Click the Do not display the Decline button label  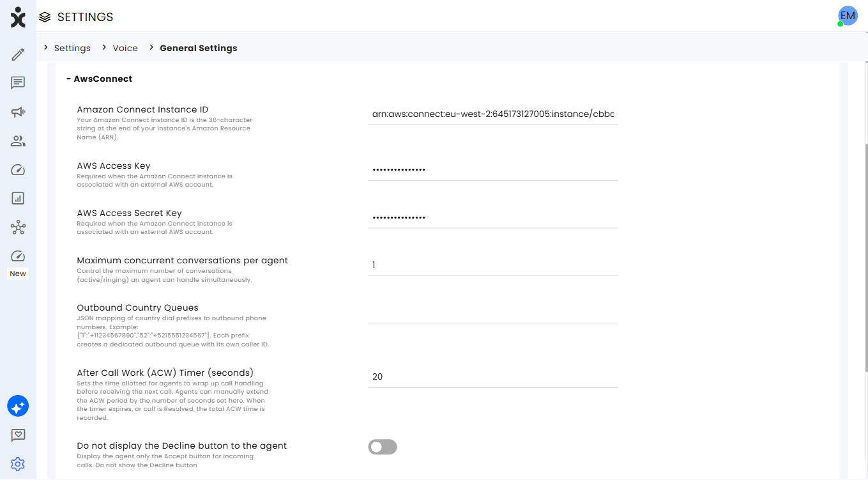[182, 446]
